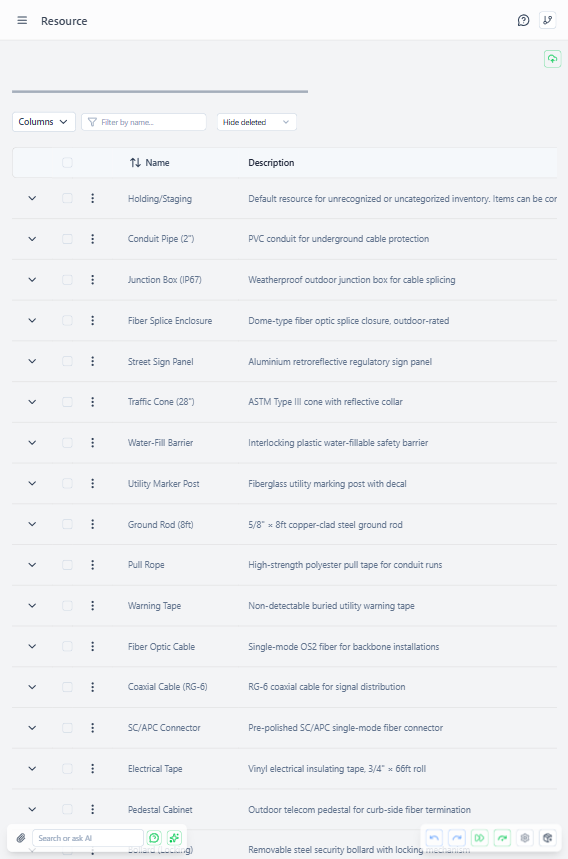Click the green cloud upload icon

pos(553,59)
